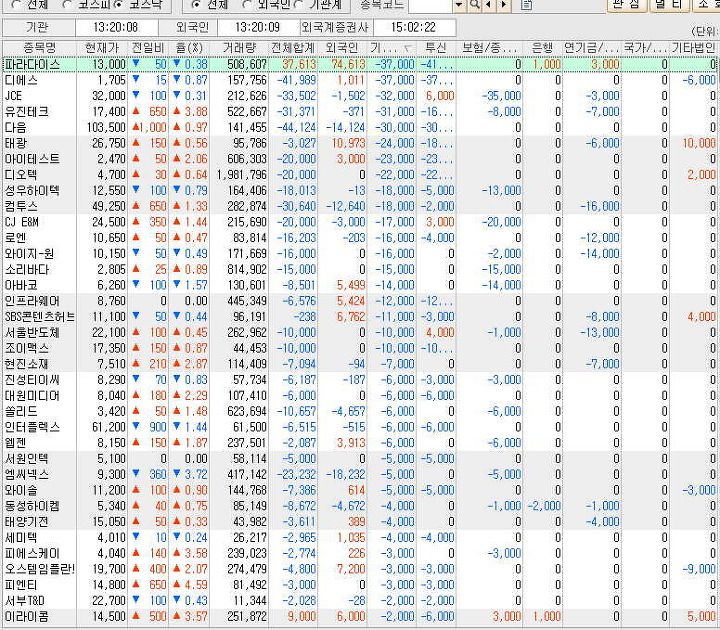Click 디오텍 volume cell 1,981,796
This screenshot has height=630, width=720.
click(x=241, y=175)
